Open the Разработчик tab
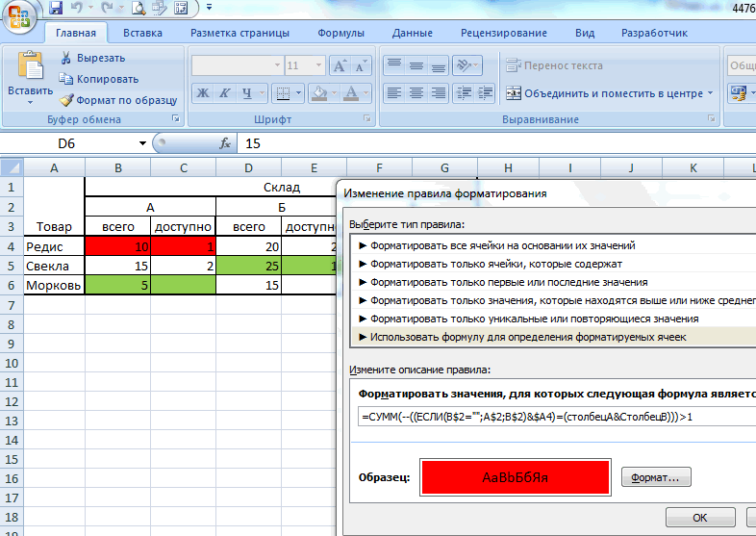The width and height of the screenshot is (756, 536). click(654, 33)
